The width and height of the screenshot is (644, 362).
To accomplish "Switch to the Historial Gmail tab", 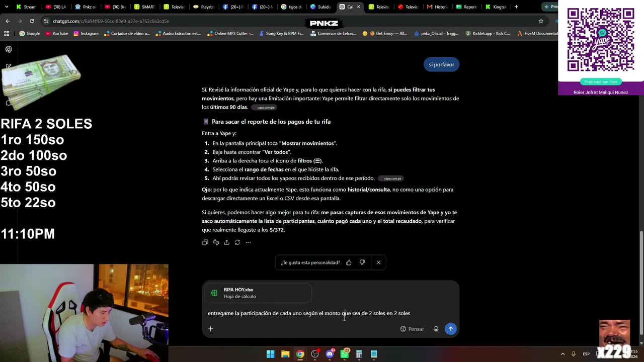I will [437, 7].
